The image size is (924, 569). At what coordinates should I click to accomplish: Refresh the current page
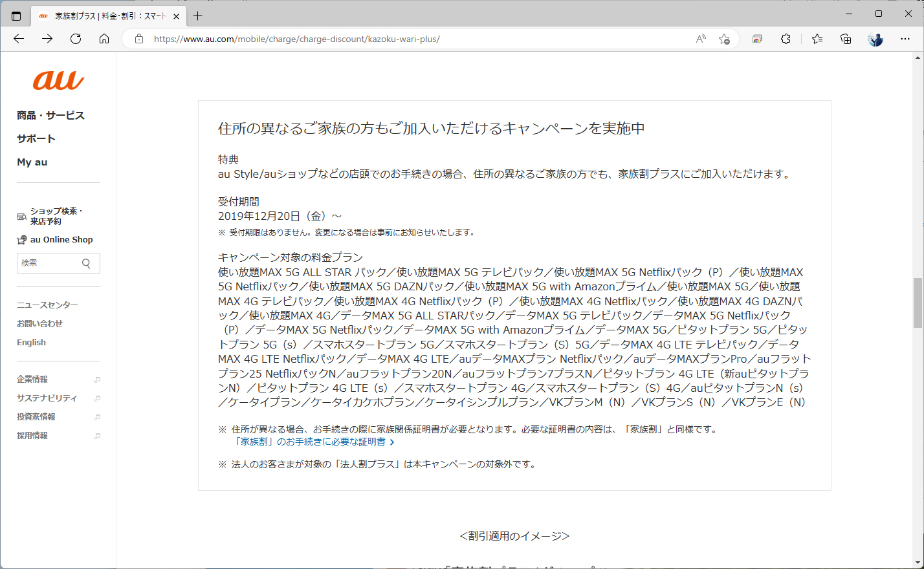(x=75, y=38)
